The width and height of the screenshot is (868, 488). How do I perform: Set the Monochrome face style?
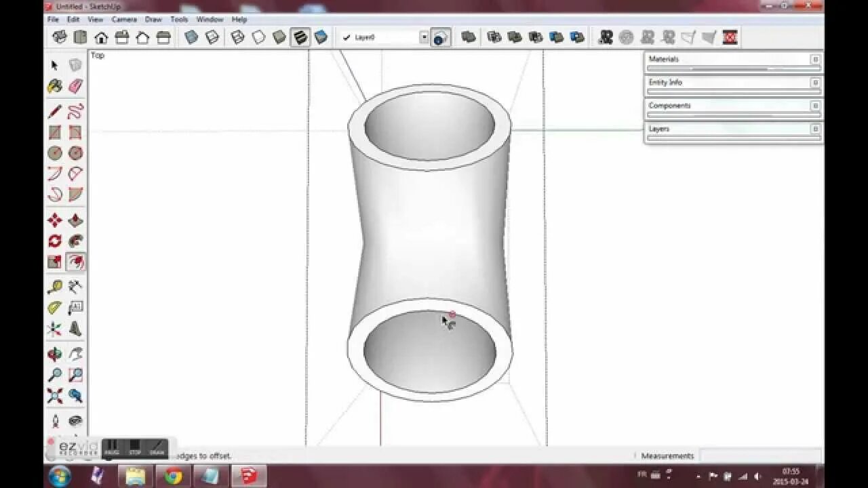pyautogui.click(x=321, y=37)
